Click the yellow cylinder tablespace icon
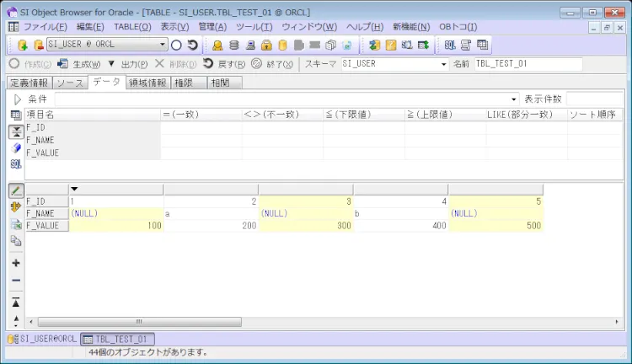Viewport: 632px width, 364px height. (282, 45)
